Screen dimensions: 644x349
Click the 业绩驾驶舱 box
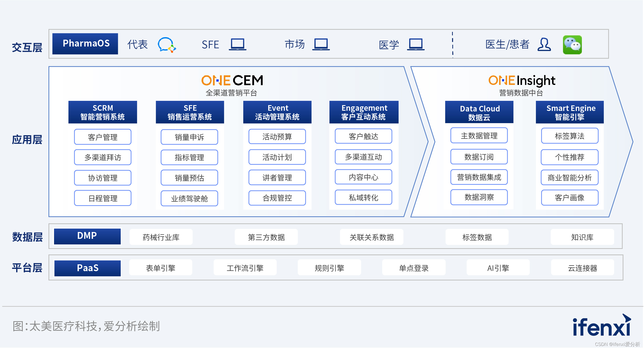tap(189, 198)
